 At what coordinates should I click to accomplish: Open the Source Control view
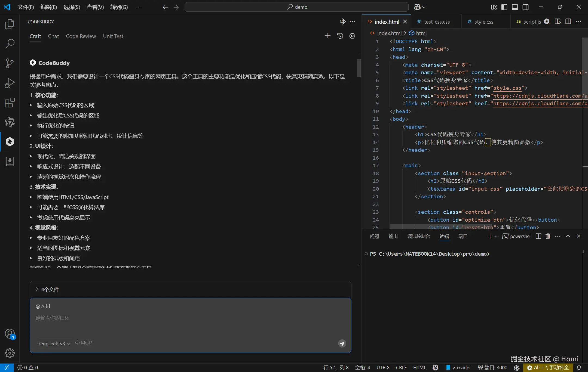[10, 63]
